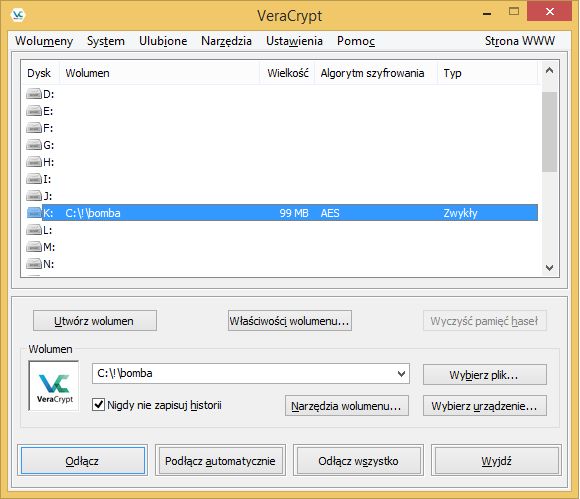Screen dimensions: 580x499
Task: Click the scroll down arrow of drive list
Action: coord(549,267)
